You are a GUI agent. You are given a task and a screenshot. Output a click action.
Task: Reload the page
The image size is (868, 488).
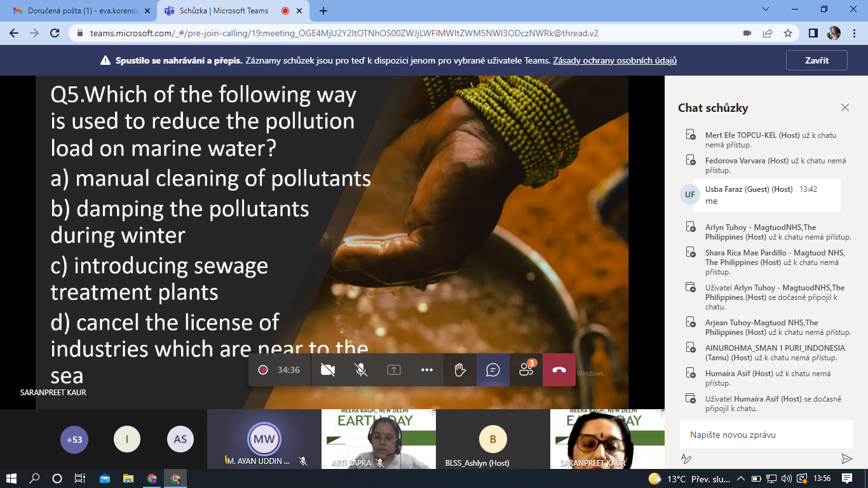click(55, 33)
